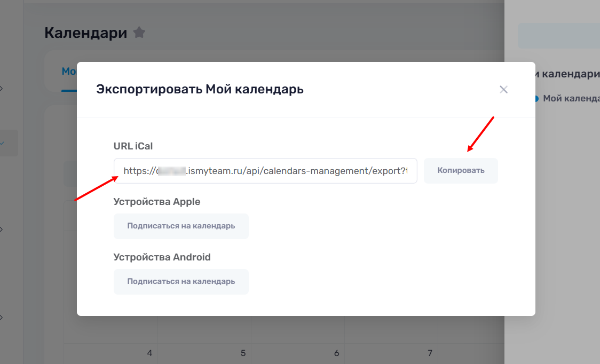600x364 pixels.
Task: Click the Экспортировать Мой календарь dialog title
Action: [x=200, y=89]
